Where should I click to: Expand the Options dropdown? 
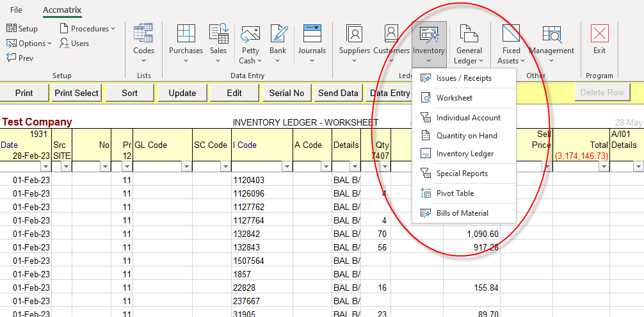29,44
